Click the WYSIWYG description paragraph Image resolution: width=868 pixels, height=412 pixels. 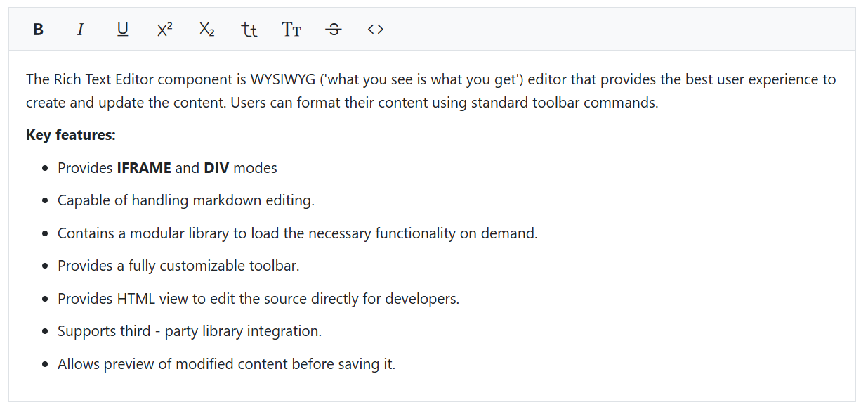pos(430,90)
